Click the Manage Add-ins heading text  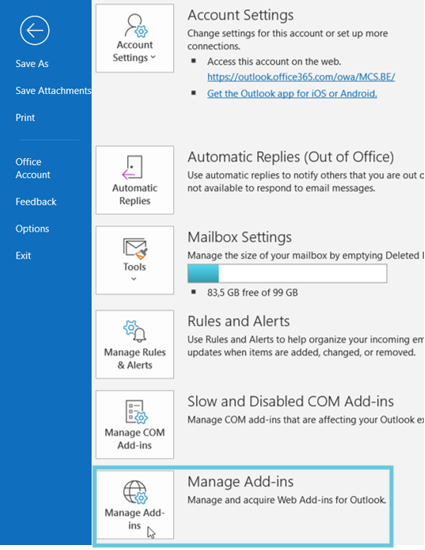[x=241, y=482]
